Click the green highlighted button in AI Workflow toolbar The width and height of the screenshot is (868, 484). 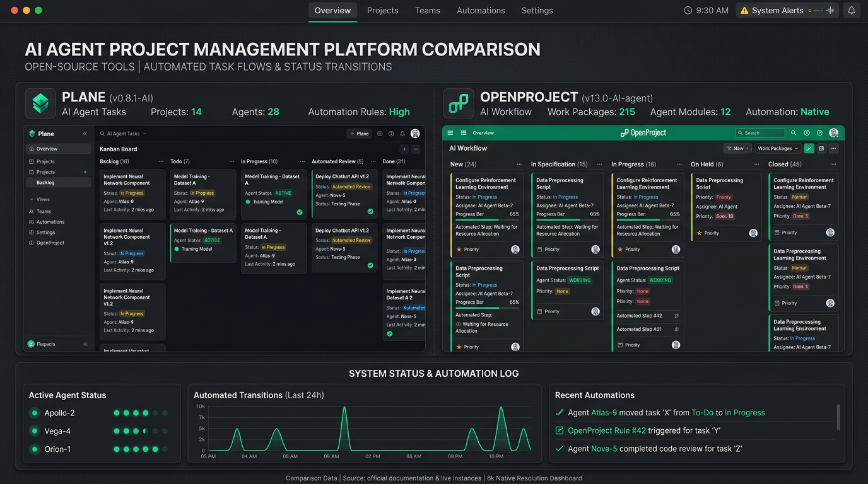pos(809,149)
